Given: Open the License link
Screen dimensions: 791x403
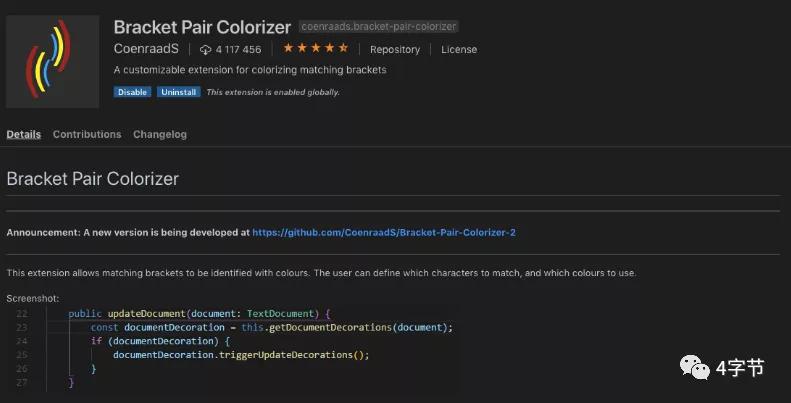Looking at the screenshot, I should click(x=459, y=49).
